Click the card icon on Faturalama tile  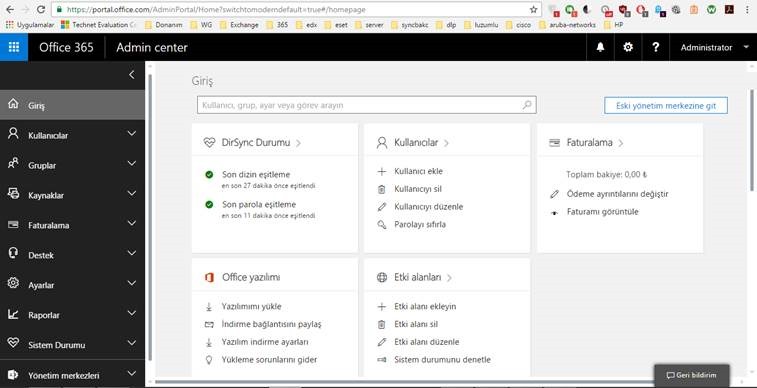tap(555, 143)
